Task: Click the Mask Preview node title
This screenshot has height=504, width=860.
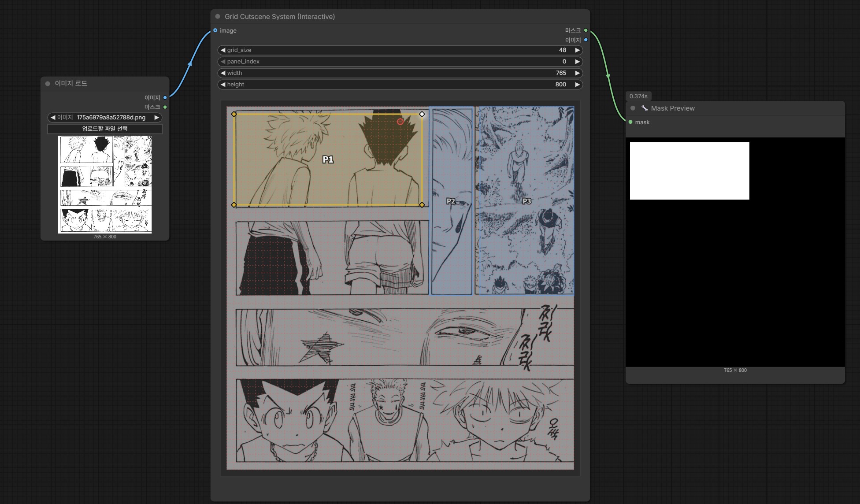Action: (x=673, y=108)
